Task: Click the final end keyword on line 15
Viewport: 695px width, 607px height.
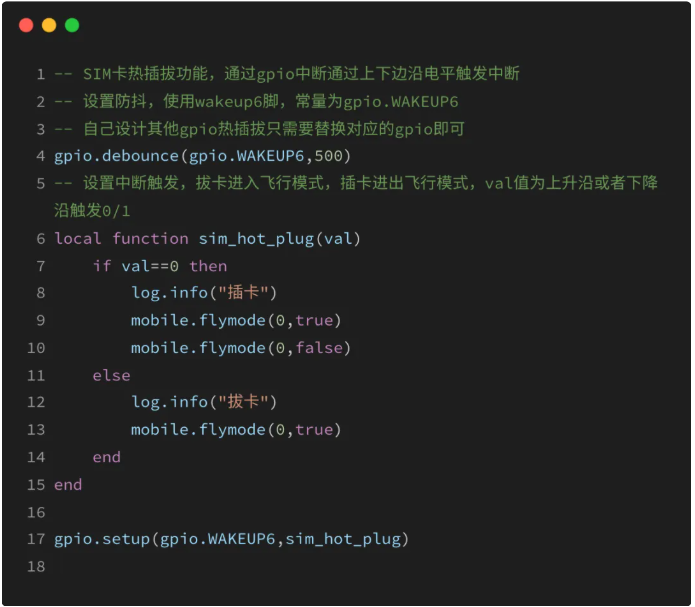Action: pos(68,484)
